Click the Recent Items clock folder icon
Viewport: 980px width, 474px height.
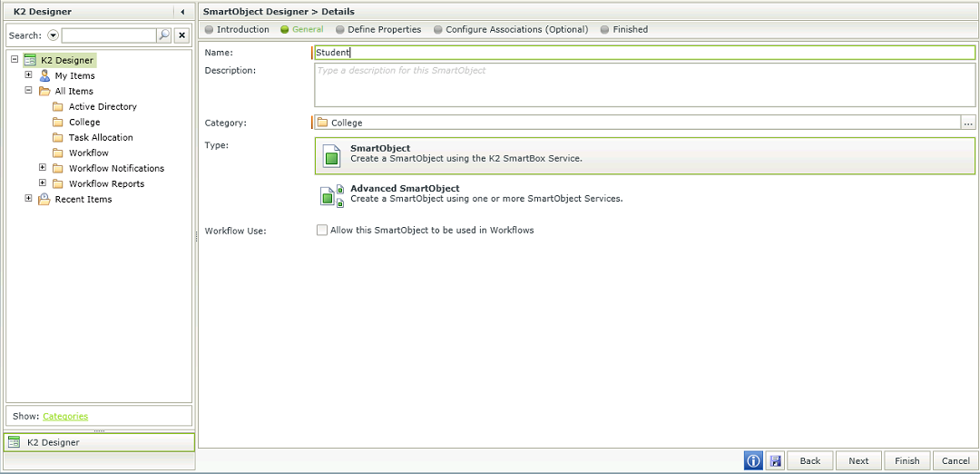(x=44, y=199)
